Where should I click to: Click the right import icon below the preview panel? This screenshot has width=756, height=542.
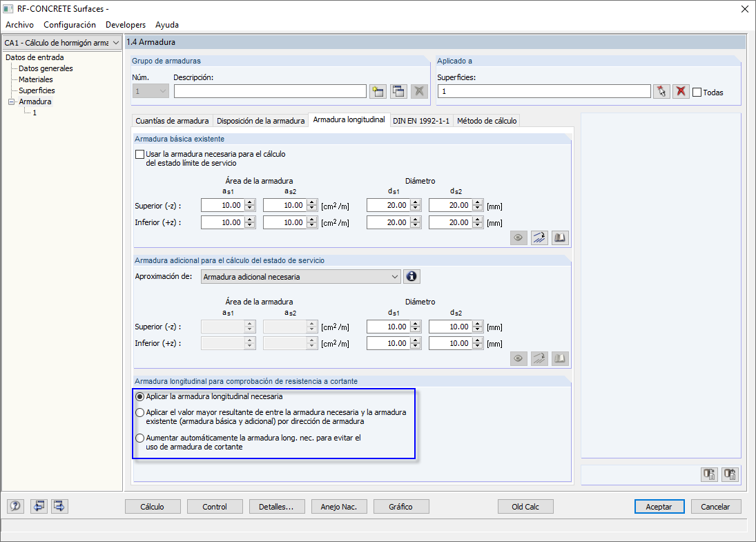(x=730, y=474)
